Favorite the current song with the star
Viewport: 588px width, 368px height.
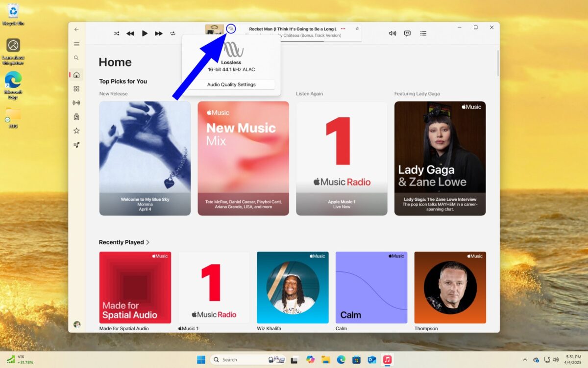click(x=357, y=29)
